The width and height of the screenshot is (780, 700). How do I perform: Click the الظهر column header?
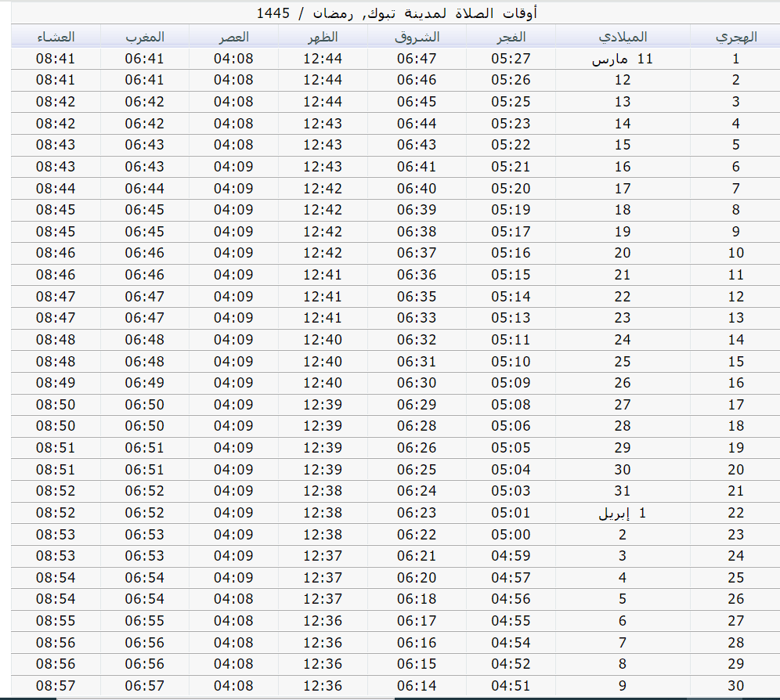click(323, 37)
